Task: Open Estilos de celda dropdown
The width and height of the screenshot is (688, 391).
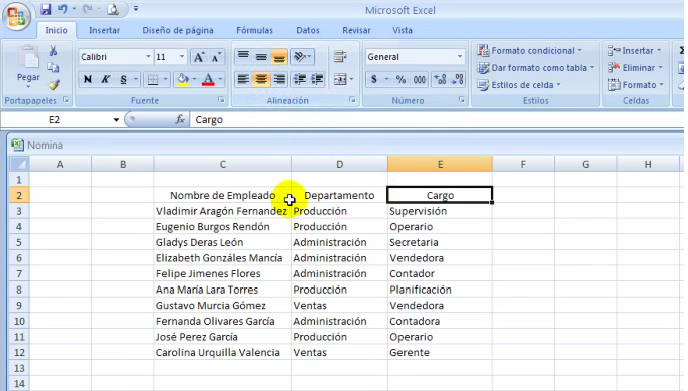Action: (x=519, y=85)
